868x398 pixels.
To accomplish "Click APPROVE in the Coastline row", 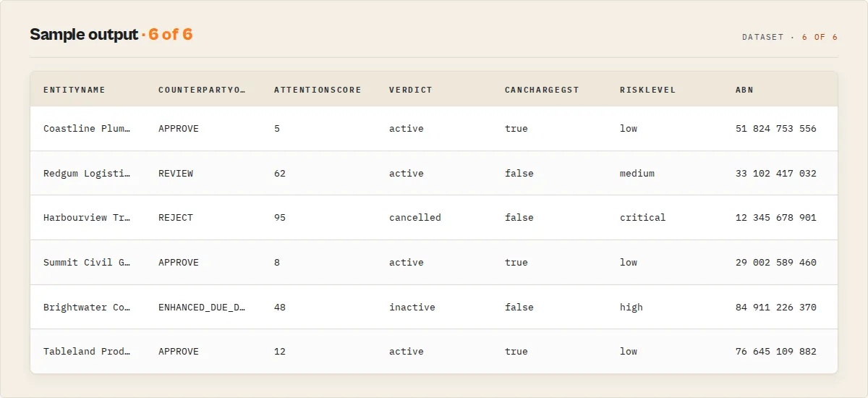I will tap(179, 129).
